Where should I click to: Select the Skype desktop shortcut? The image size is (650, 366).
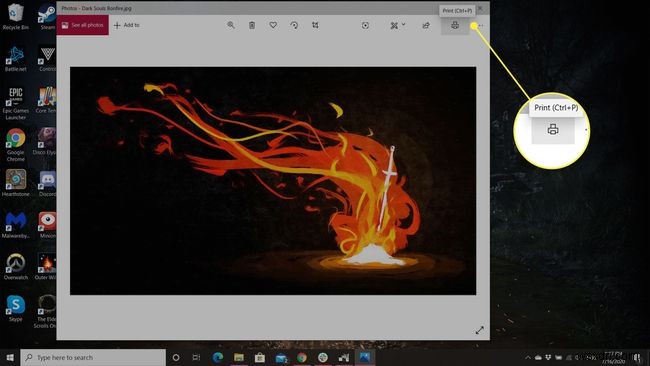pos(16,308)
